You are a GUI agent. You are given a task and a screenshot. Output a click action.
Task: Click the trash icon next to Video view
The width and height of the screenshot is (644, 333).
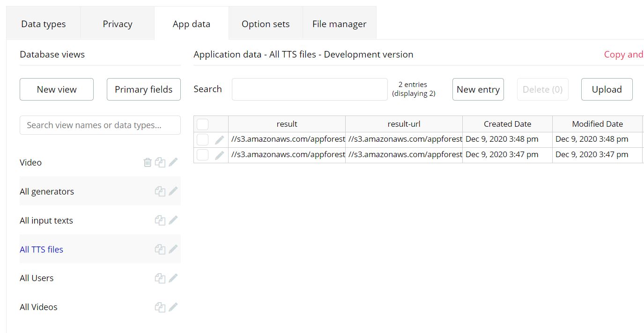click(x=148, y=162)
